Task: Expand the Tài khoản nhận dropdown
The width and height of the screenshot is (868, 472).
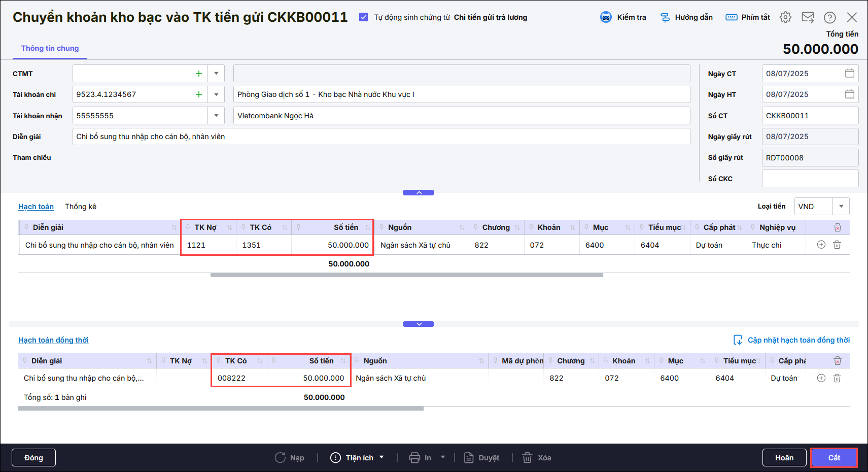Action: coord(216,116)
